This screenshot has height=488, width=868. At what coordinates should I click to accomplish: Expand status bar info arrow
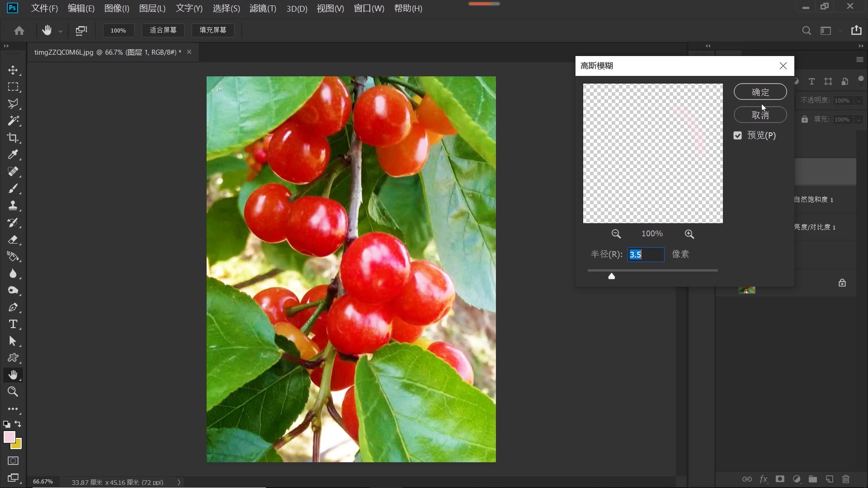point(179,482)
